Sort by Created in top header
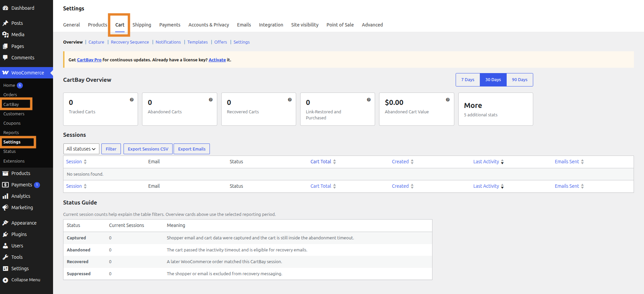This screenshot has height=294, width=644. coord(403,162)
